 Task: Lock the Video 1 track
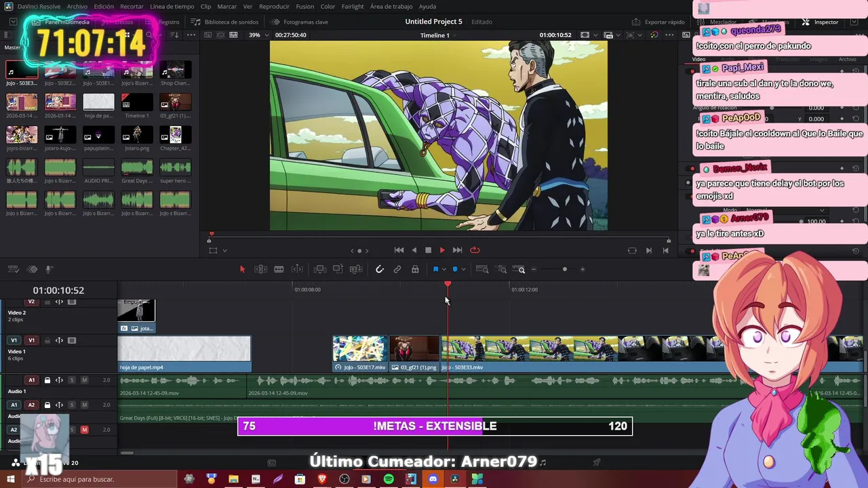(x=47, y=340)
